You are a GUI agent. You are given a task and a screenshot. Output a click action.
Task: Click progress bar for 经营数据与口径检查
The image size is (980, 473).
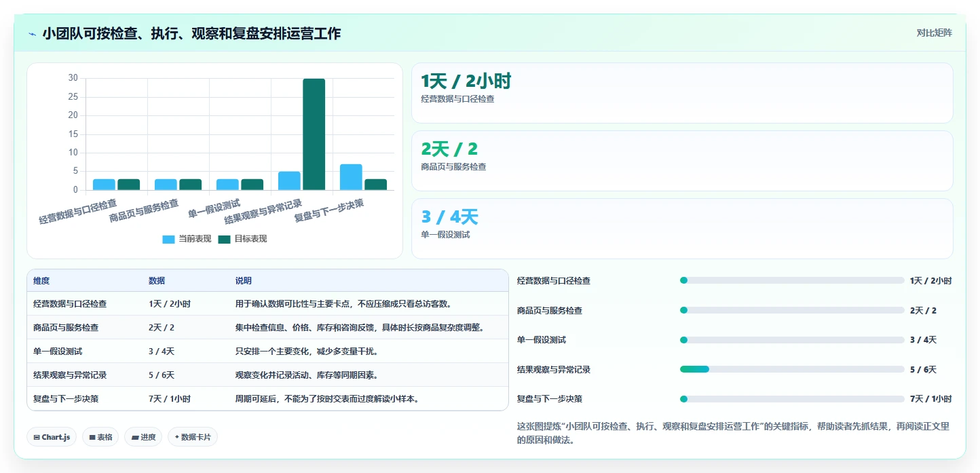792,280
